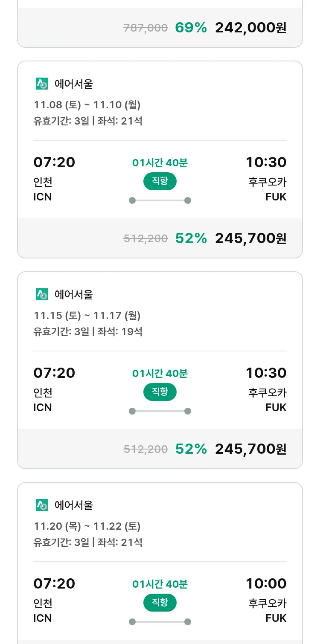The height and width of the screenshot is (644, 320).
Task: Click 10:00 arrival time for Fukuoka
Action: (266, 583)
